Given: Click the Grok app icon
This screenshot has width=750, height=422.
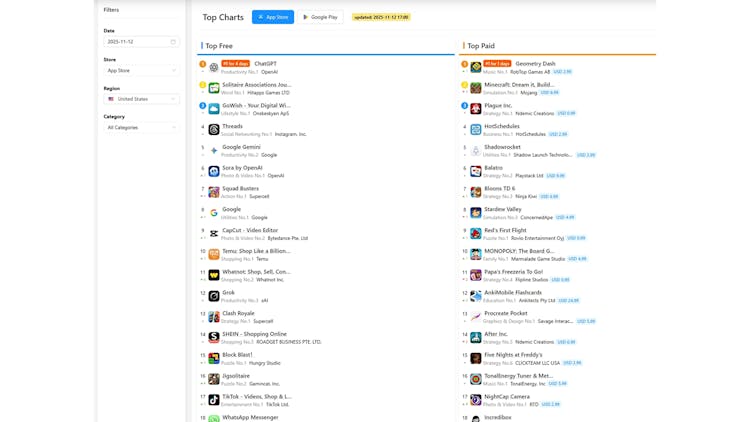Looking at the screenshot, I should click(214, 296).
